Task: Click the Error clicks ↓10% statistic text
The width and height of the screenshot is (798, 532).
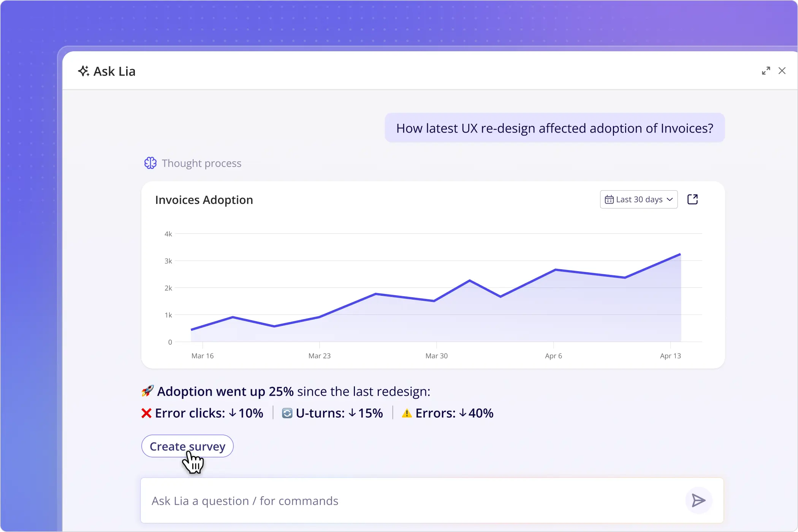Action: pyautogui.click(x=209, y=413)
